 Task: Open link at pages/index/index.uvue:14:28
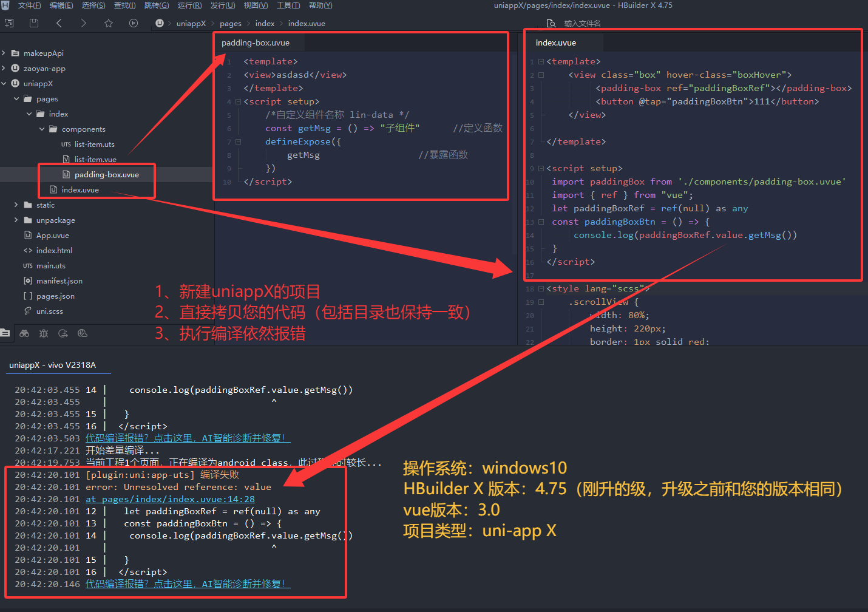tap(170, 499)
